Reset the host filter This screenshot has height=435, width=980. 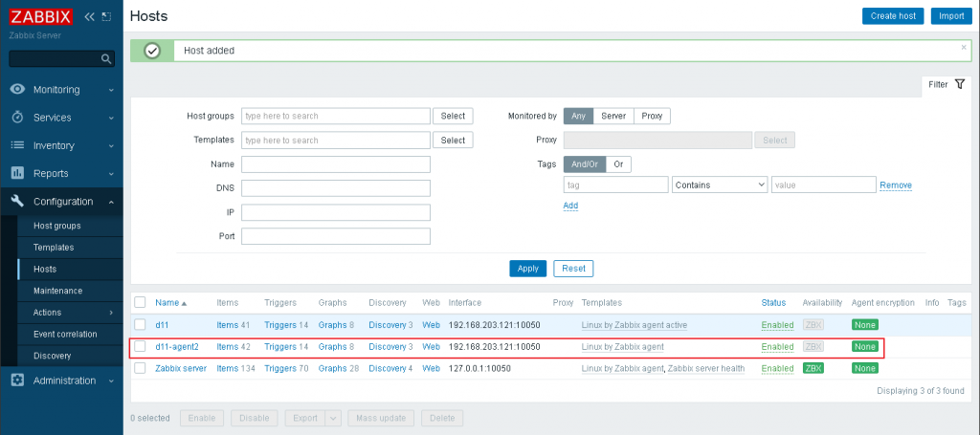tap(574, 269)
